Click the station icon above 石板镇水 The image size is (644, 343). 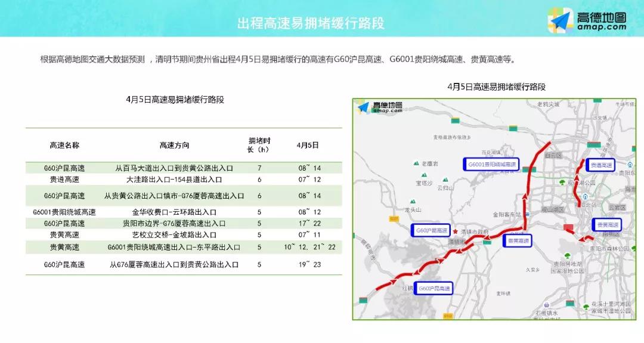coord(546,305)
